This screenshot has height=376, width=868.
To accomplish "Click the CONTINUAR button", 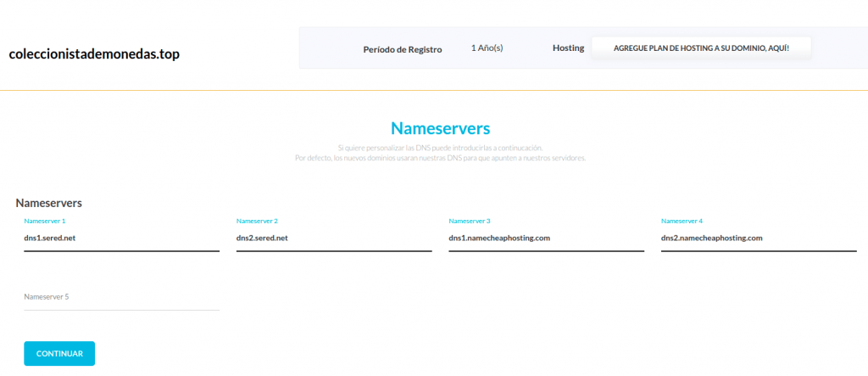I will click(x=59, y=353).
